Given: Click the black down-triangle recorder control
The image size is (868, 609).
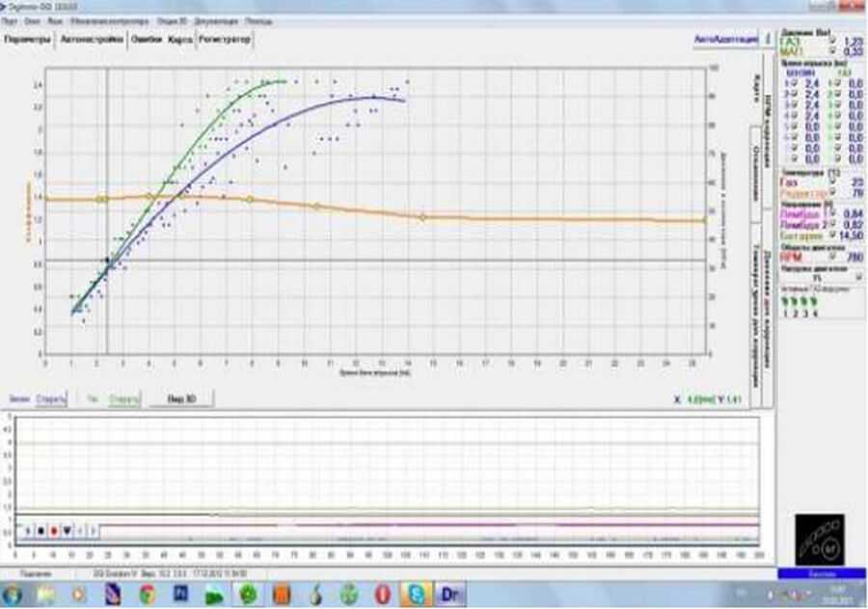Looking at the screenshot, I should click(67, 530).
